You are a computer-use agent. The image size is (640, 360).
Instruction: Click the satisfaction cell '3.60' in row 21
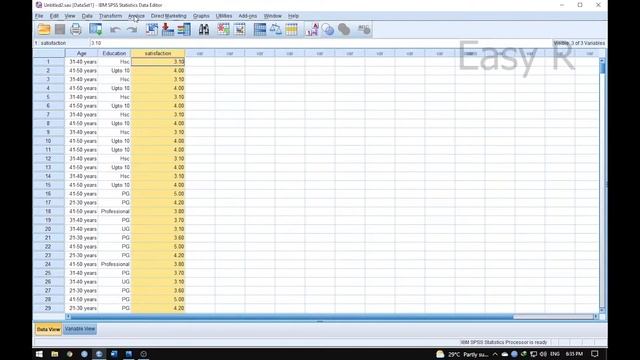tap(158, 238)
